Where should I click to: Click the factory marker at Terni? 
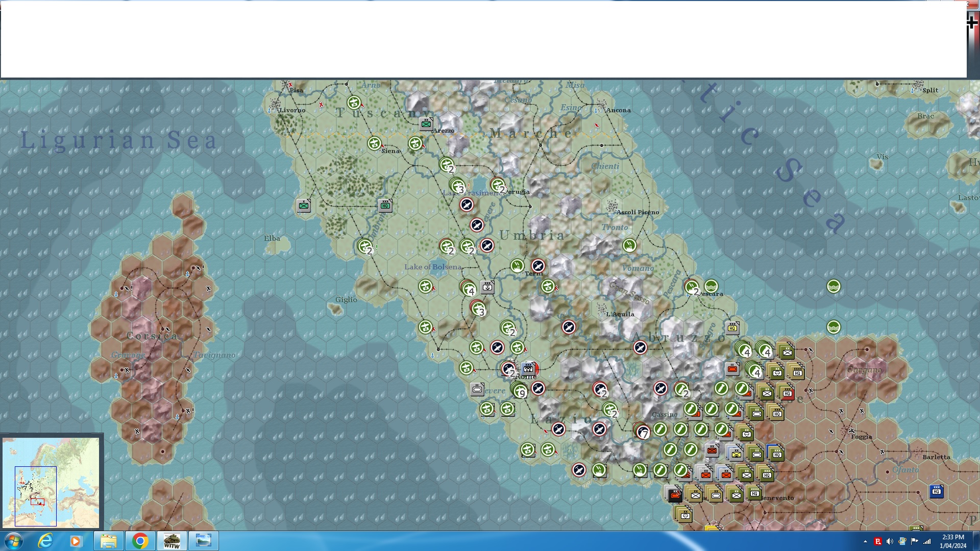pos(517,266)
